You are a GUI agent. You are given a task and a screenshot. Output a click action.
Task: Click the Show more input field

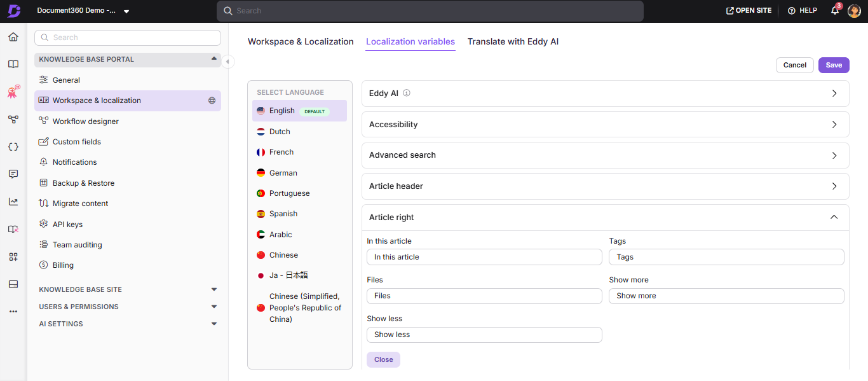click(x=726, y=296)
